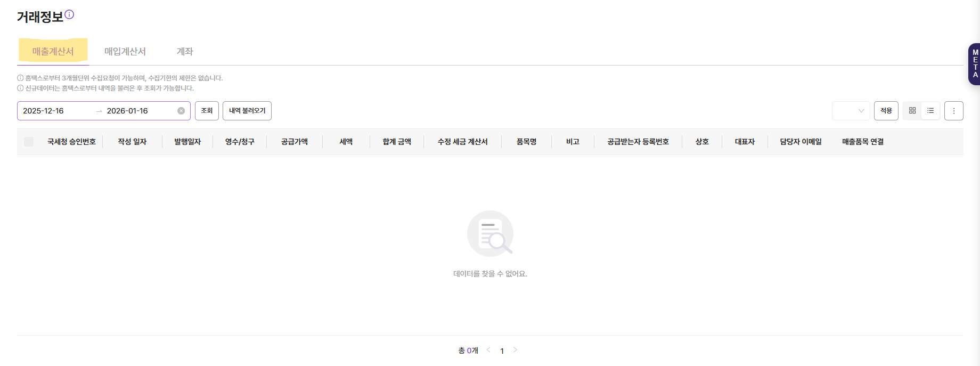
Task: Go to next page arrow
Action: 515,350
